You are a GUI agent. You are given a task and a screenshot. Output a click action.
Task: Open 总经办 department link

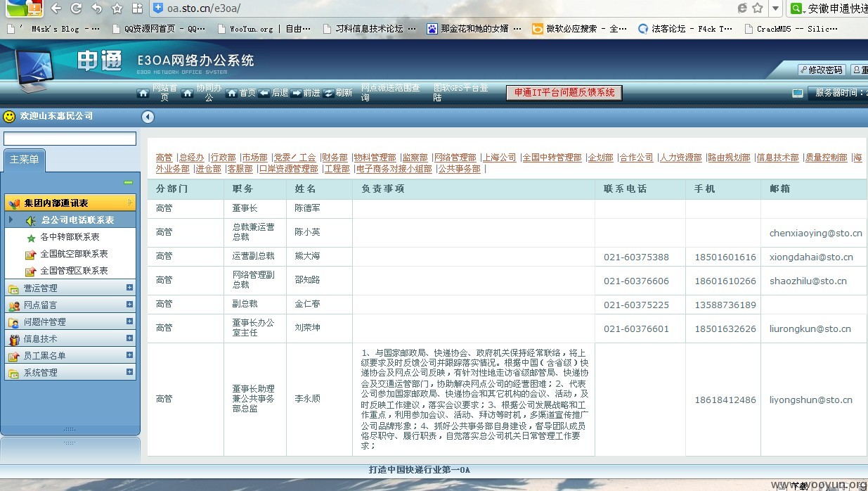tap(191, 158)
